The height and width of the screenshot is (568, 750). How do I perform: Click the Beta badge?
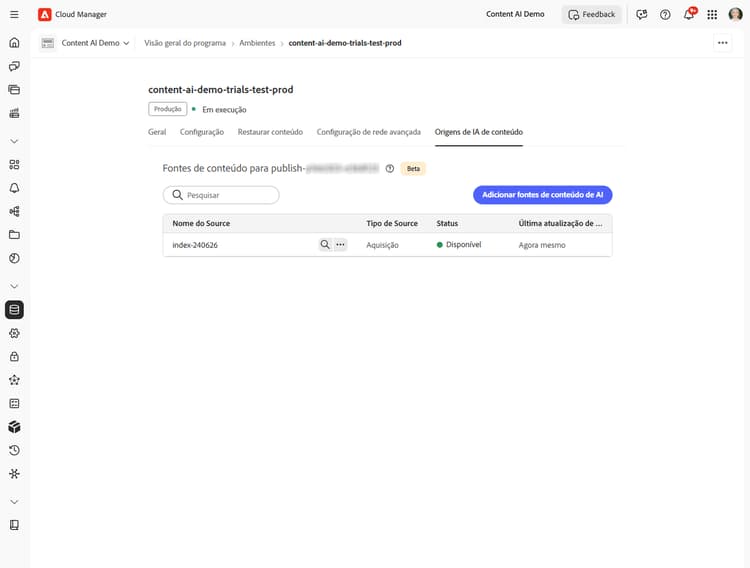413,168
